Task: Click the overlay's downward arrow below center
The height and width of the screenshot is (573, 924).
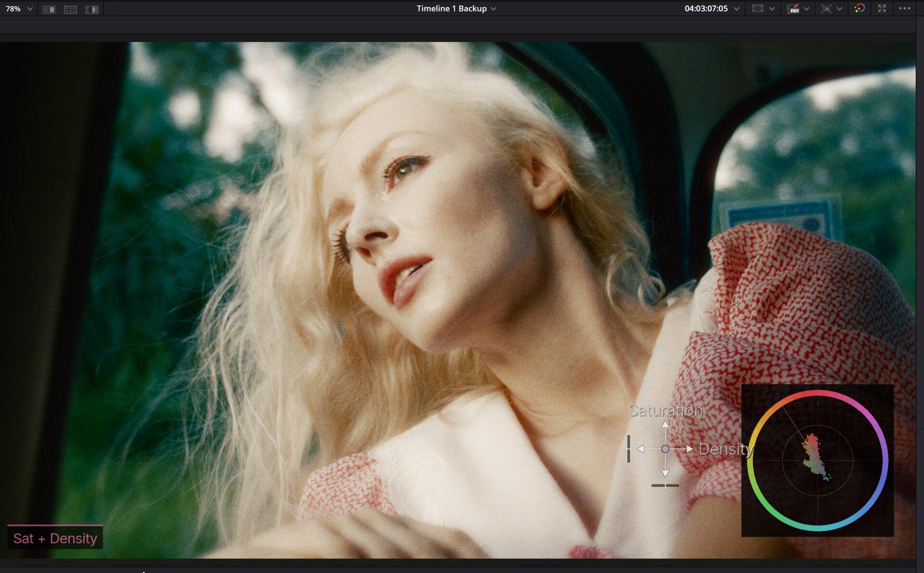Action: [x=665, y=473]
